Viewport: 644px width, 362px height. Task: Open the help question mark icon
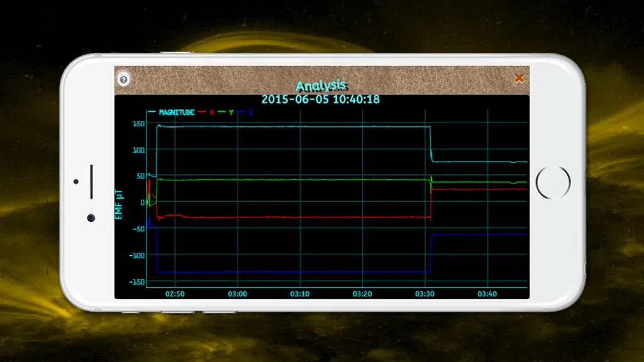point(123,79)
